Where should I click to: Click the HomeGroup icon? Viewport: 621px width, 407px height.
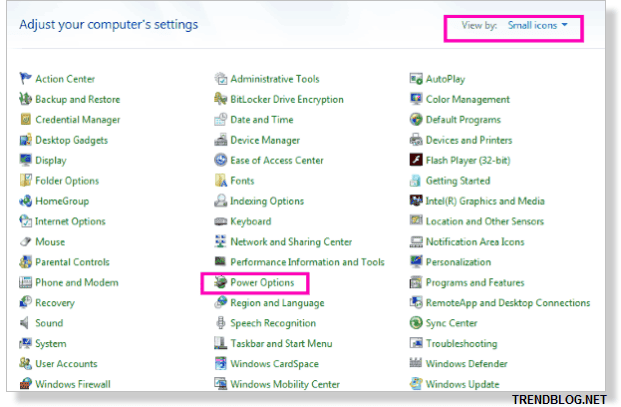[x=25, y=201]
